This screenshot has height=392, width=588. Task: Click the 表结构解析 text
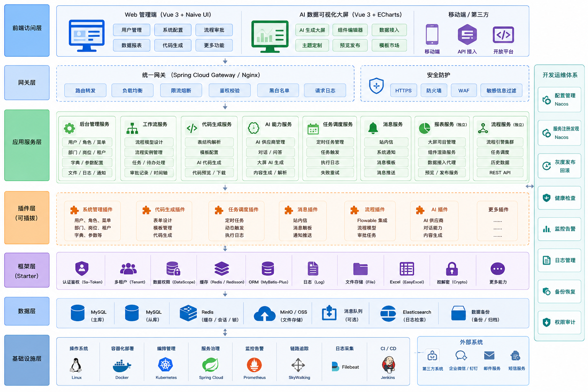coord(209,142)
